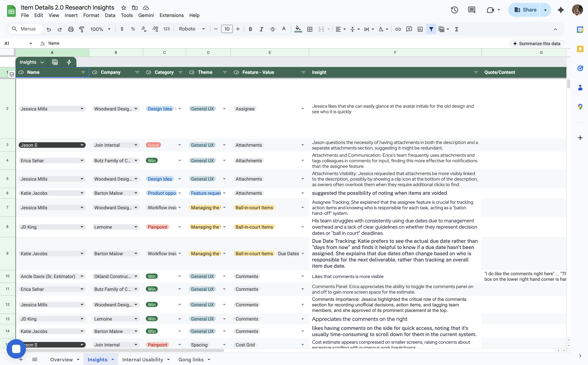
Task: Open the comments history icon
Action: tap(471, 10)
